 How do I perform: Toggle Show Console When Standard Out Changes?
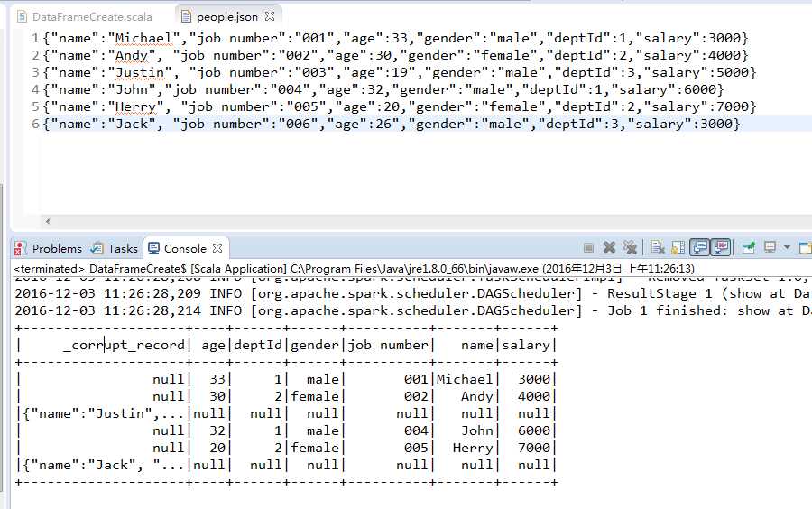coord(699,248)
